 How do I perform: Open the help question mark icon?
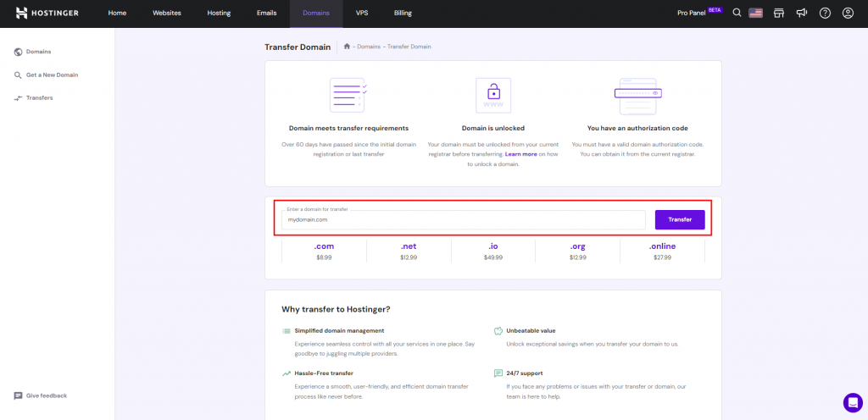pyautogui.click(x=825, y=13)
